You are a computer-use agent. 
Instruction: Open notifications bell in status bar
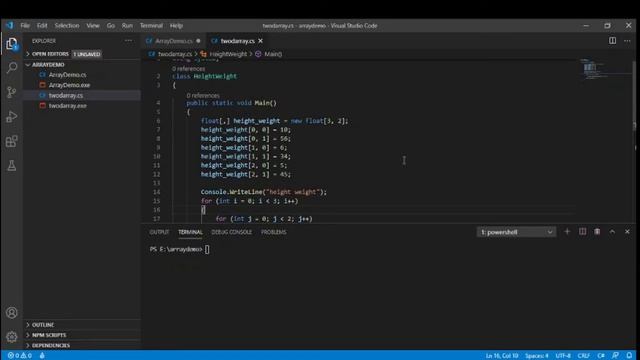[x=629, y=356]
